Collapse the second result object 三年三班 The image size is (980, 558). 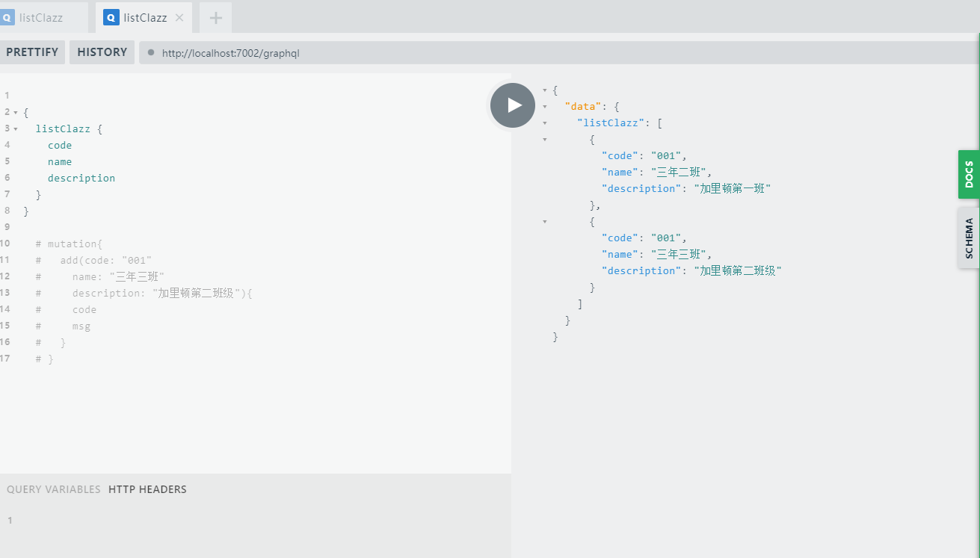tap(544, 221)
